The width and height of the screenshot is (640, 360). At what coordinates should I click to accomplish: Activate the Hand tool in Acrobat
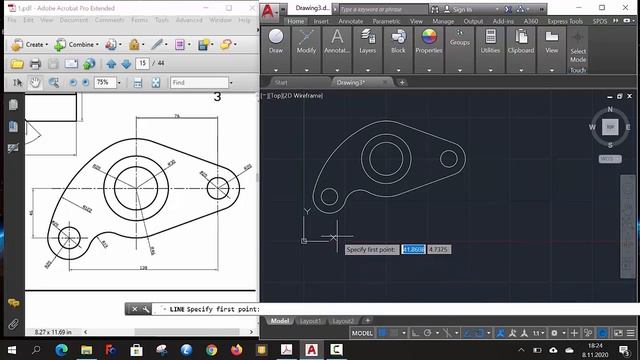[35, 83]
